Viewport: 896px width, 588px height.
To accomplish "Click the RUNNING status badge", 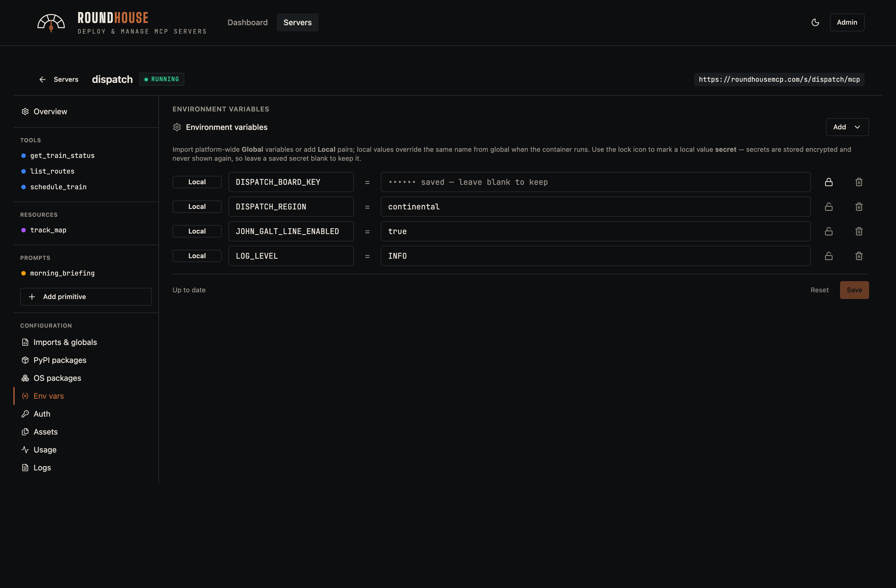I will tap(162, 80).
